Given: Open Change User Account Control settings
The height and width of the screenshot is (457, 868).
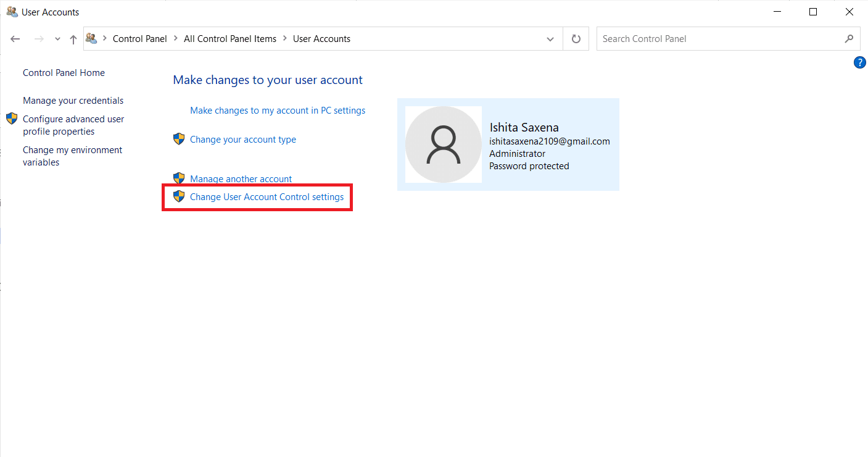Looking at the screenshot, I should 267,196.
